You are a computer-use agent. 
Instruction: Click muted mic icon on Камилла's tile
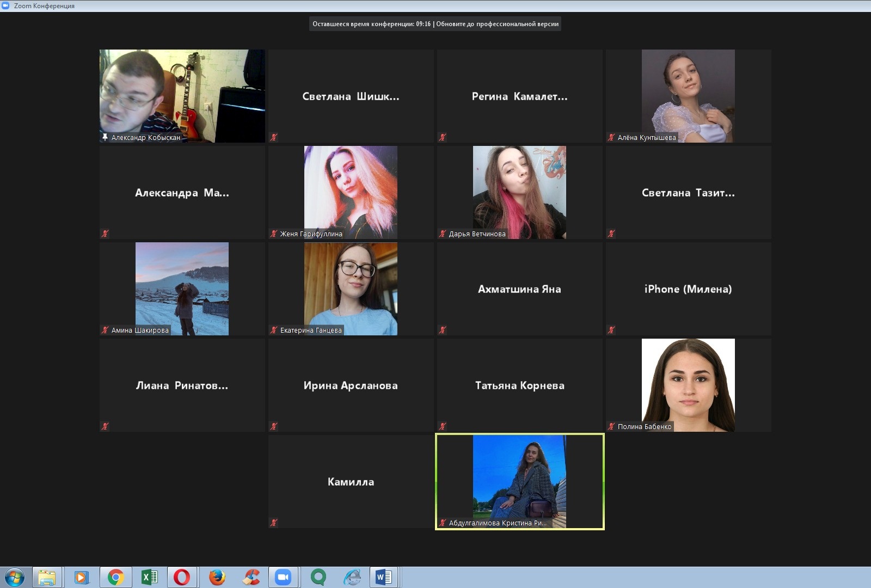click(x=274, y=523)
